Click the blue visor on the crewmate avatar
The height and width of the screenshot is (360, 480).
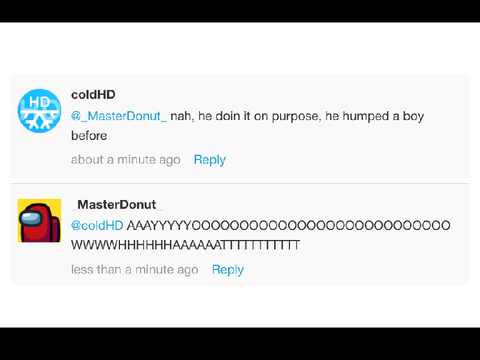point(31,219)
